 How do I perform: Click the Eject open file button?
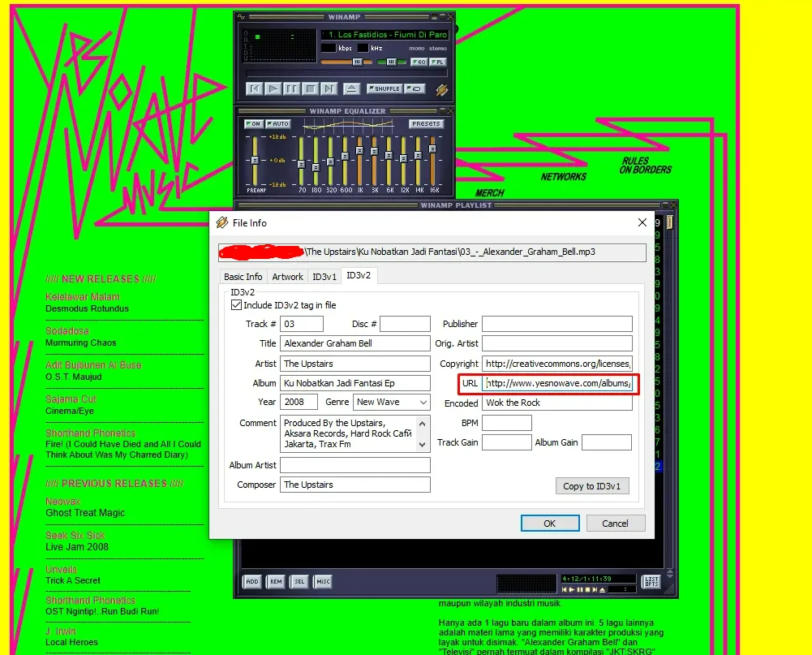click(x=351, y=88)
